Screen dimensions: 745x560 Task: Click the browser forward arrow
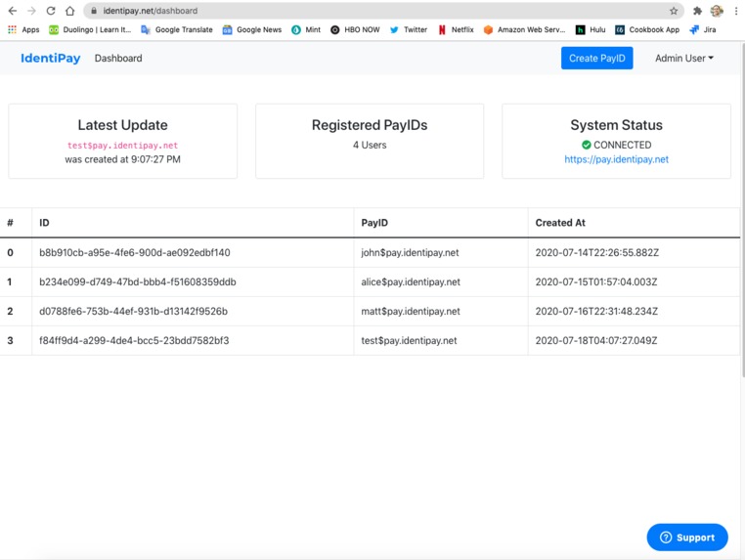pyautogui.click(x=31, y=11)
